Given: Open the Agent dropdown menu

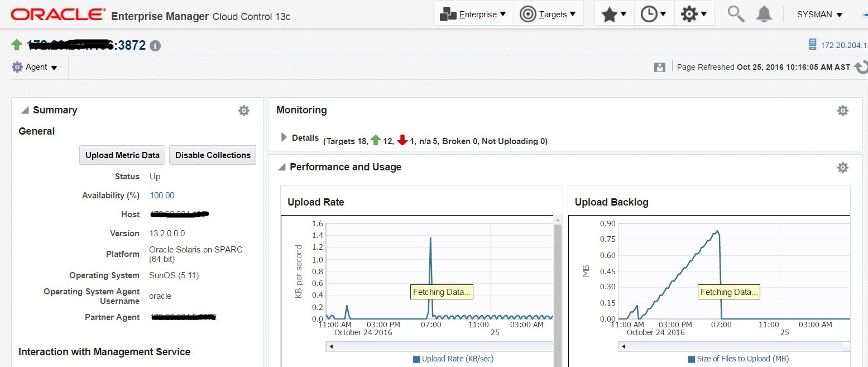Looking at the screenshot, I should pyautogui.click(x=41, y=67).
